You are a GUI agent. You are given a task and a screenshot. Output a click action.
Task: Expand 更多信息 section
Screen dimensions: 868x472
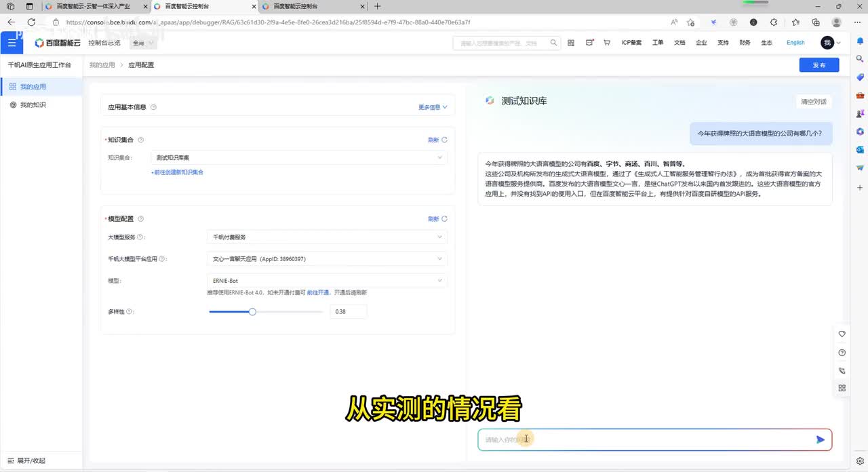pyautogui.click(x=433, y=107)
